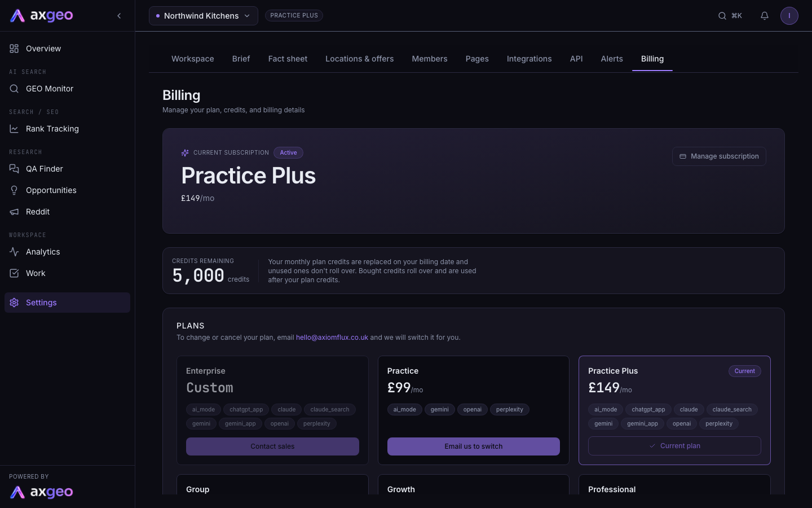
Task: Click the £149/mo subscription price text
Action: [x=197, y=198]
